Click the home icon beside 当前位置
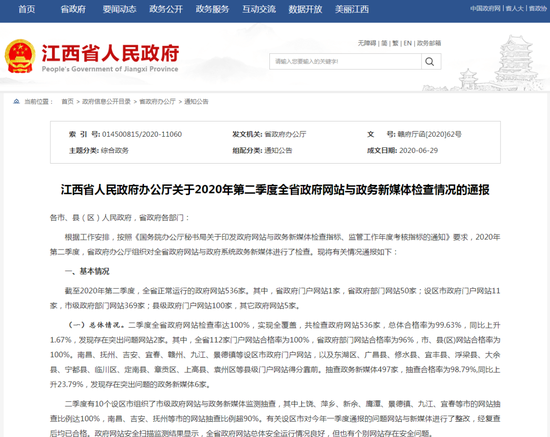550x437 pixels. [x=16, y=101]
